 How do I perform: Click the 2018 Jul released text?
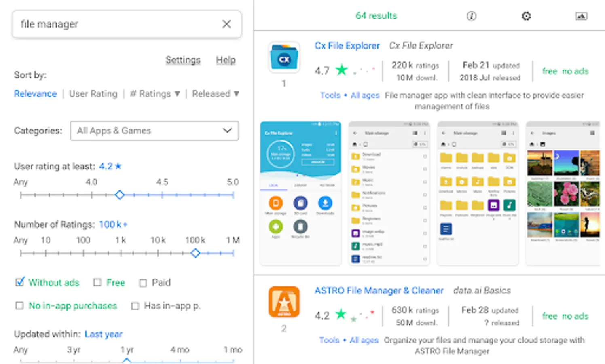(x=490, y=78)
